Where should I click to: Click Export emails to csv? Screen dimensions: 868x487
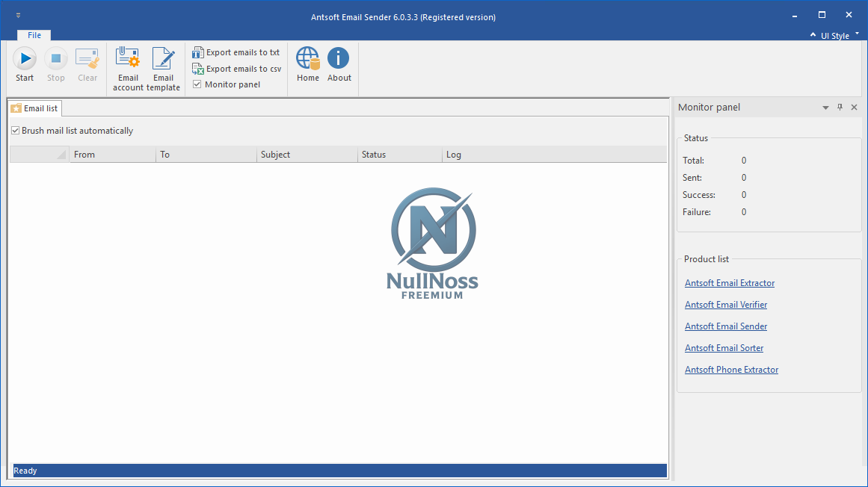tap(236, 69)
